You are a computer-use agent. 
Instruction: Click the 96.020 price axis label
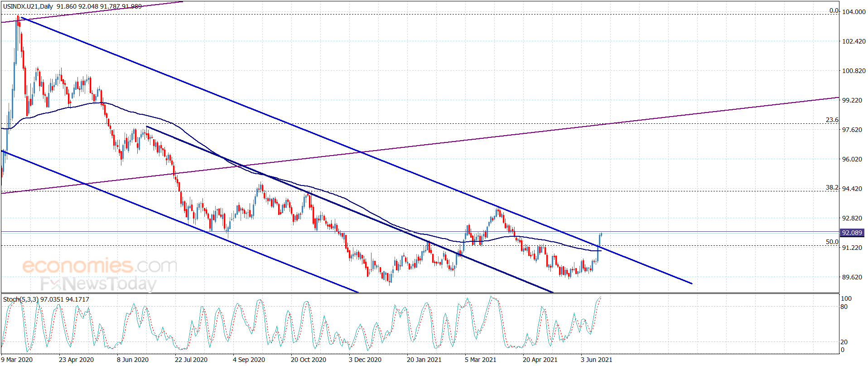coord(852,159)
